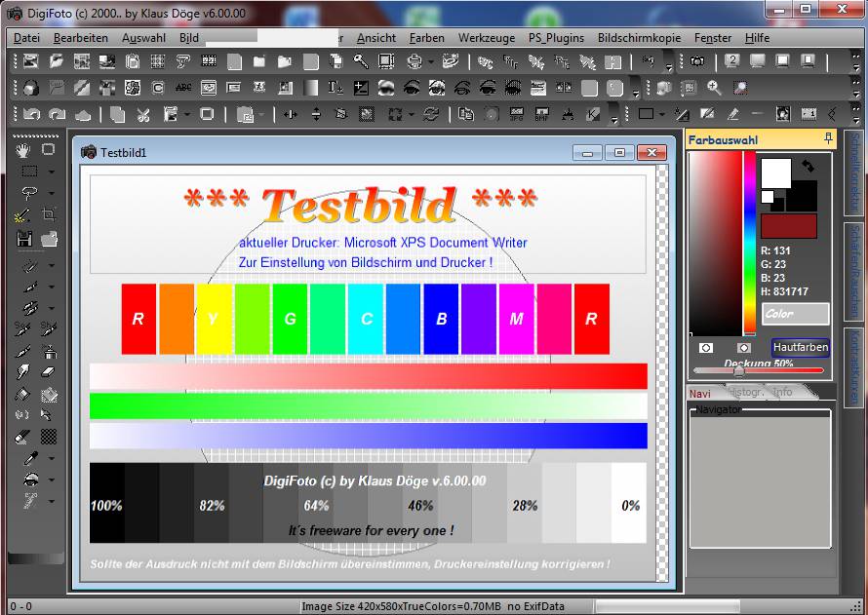Image resolution: width=868 pixels, height=615 pixels.
Task: Expand the first toolbar overflow options
Action: [x=668, y=66]
